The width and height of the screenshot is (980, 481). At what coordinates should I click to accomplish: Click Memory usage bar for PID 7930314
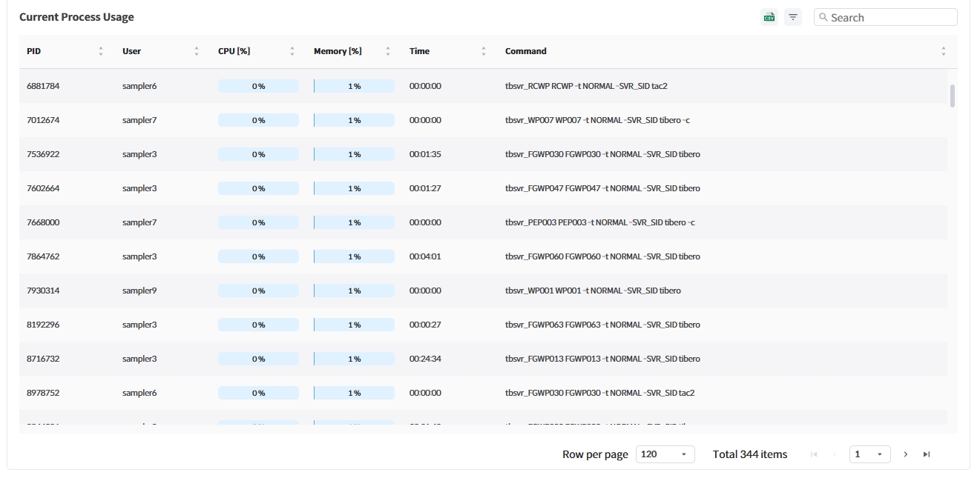(x=354, y=291)
